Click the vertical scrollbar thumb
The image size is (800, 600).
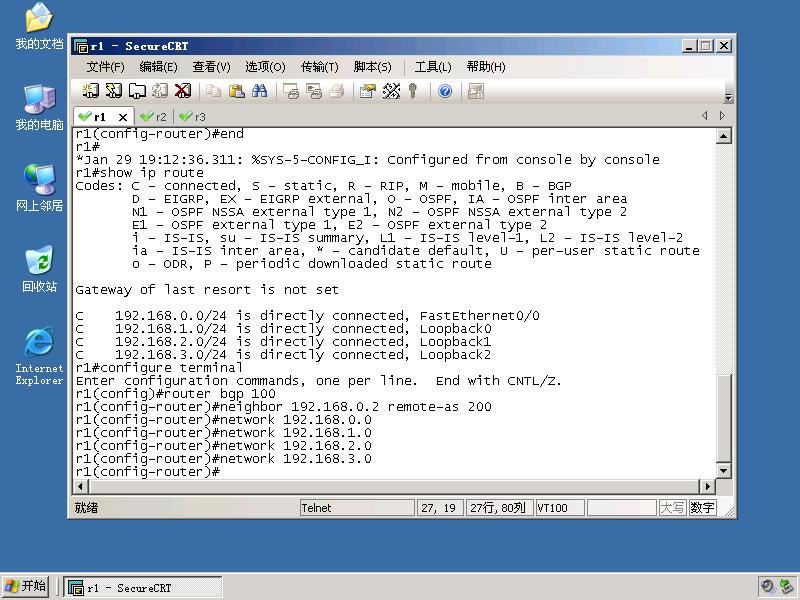coord(723,418)
